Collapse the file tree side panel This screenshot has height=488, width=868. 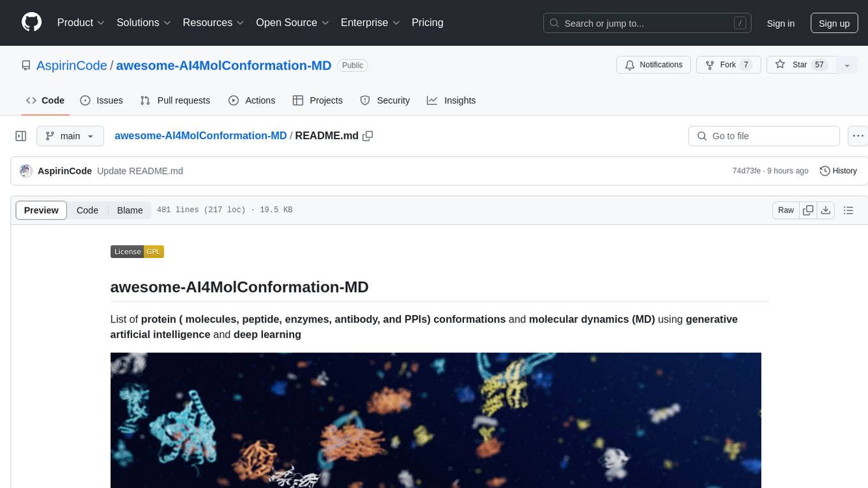click(x=21, y=136)
